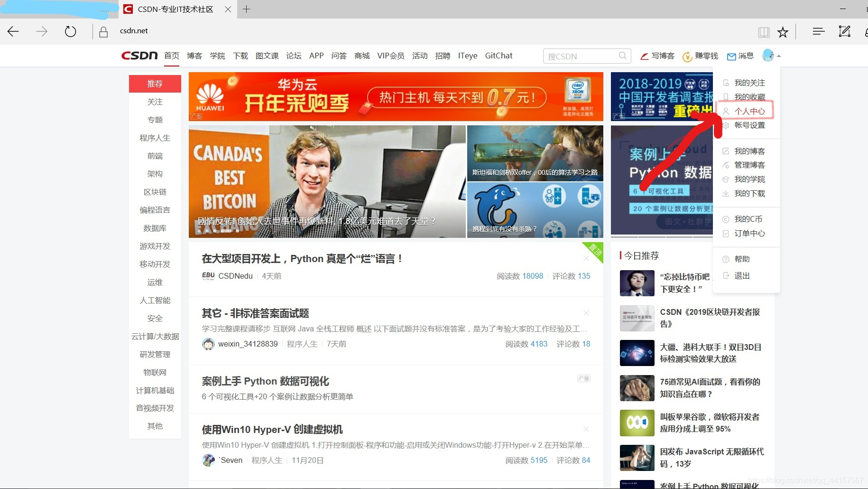Viewport: 868px width, 489px height.
Task: Open 学院 in navigation bar
Action: pyautogui.click(x=218, y=56)
